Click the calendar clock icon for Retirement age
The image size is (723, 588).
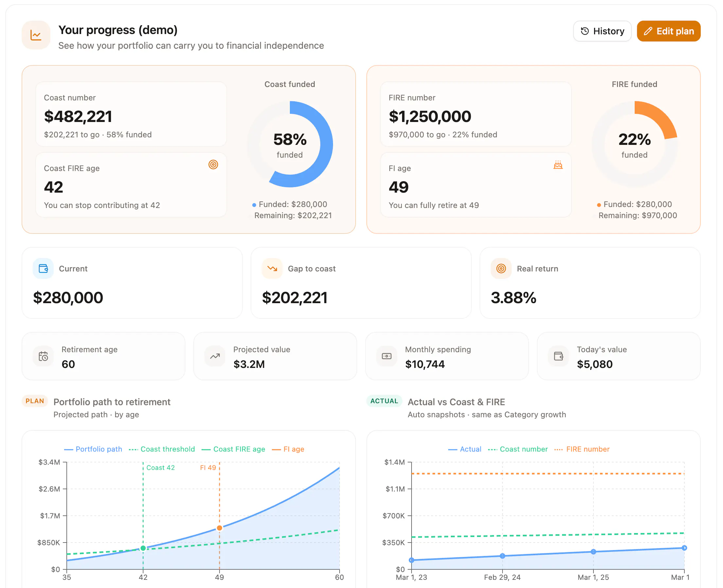coord(44,356)
